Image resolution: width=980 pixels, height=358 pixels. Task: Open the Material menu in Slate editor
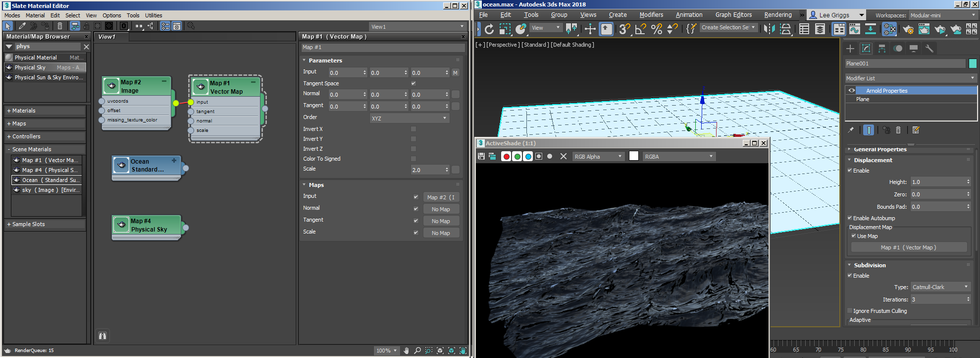pos(35,15)
